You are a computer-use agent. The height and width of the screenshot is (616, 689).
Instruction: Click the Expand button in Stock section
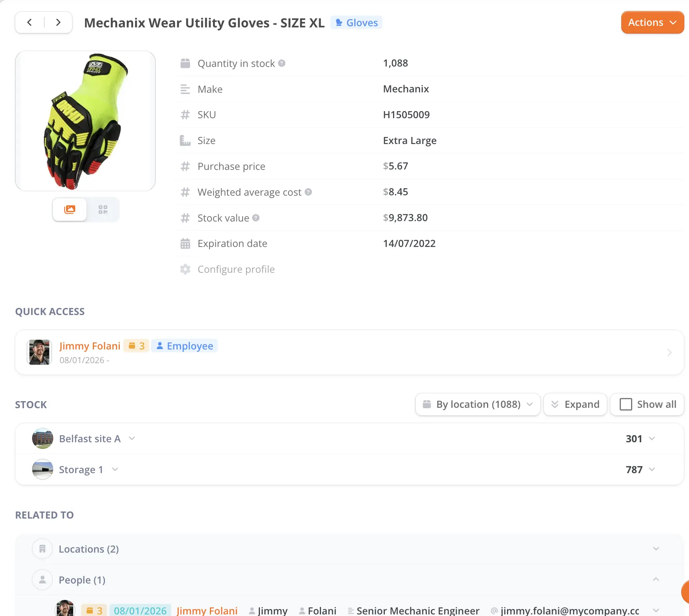point(575,404)
